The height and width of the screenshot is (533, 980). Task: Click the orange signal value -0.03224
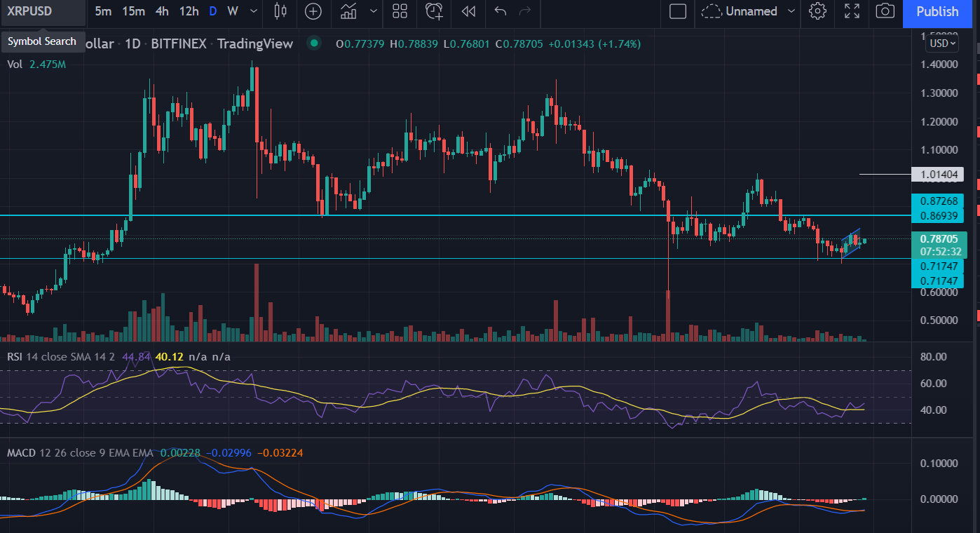(280, 453)
